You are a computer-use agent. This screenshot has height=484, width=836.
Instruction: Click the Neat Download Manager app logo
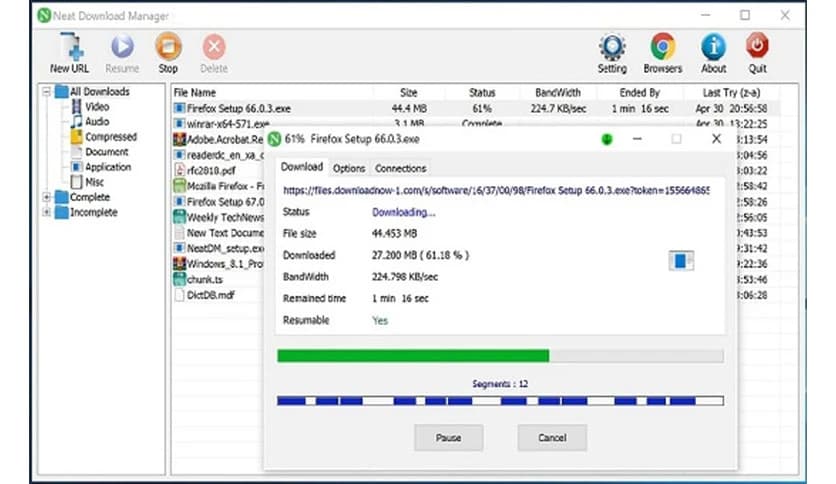click(x=44, y=15)
